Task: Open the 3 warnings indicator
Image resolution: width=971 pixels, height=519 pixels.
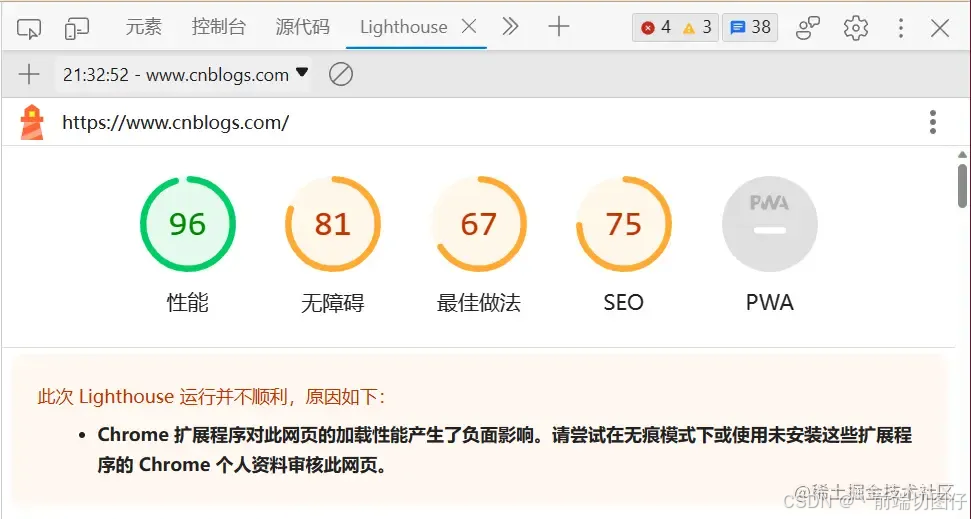Action: tap(697, 27)
